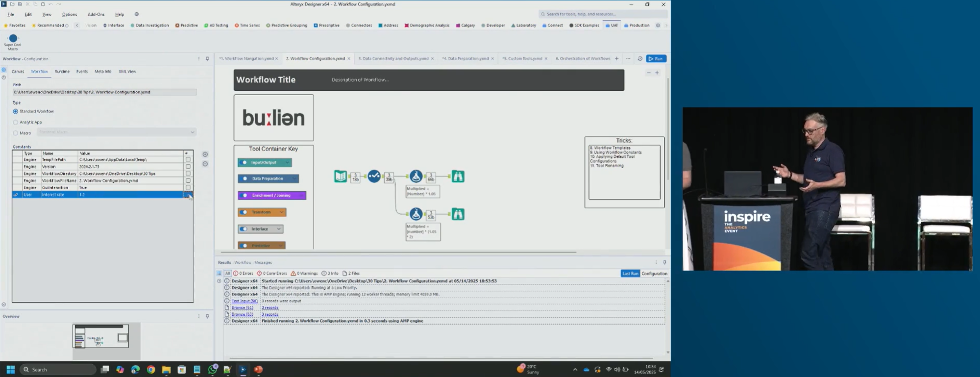Screen dimensions: 980x377
Task: Zoom in the canvas with plus
Action: (x=657, y=73)
